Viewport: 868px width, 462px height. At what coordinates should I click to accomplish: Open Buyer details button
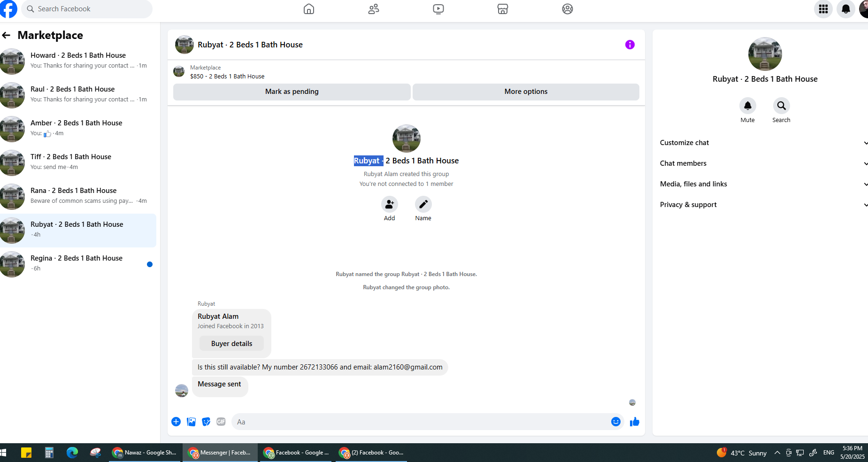tap(231, 344)
